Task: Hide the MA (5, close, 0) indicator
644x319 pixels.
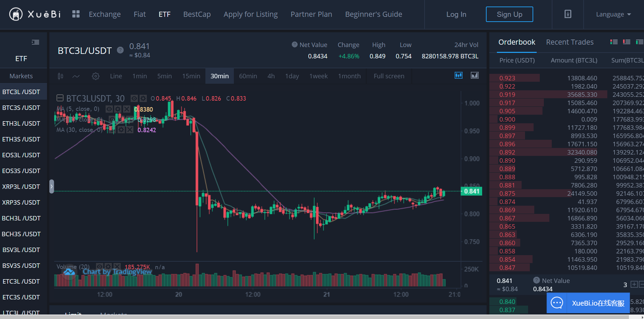Action: pos(109,109)
